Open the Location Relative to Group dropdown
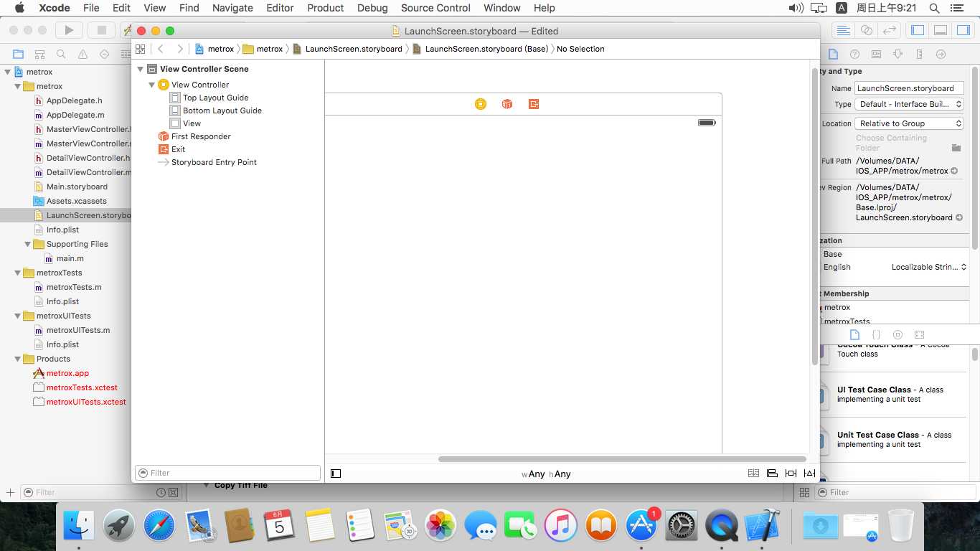 click(x=909, y=123)
